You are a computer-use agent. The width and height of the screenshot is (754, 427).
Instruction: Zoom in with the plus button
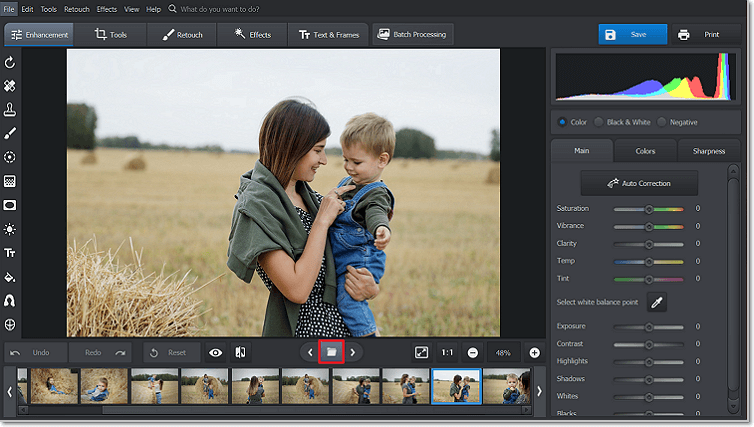pyautogui.click(x=534, y=353)
